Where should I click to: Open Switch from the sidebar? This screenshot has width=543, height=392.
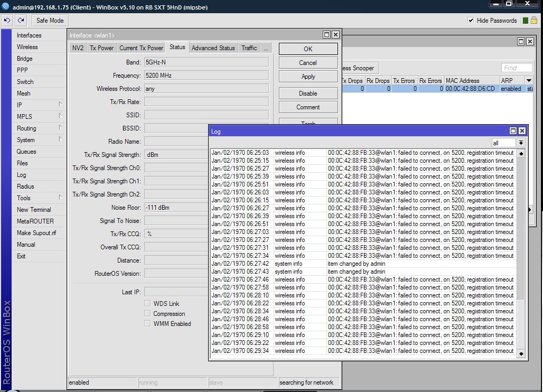(x=39, y=82)
